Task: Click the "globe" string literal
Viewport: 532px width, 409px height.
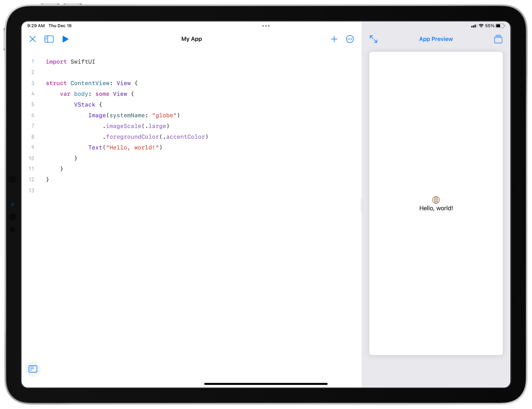Action: point(164,115)
